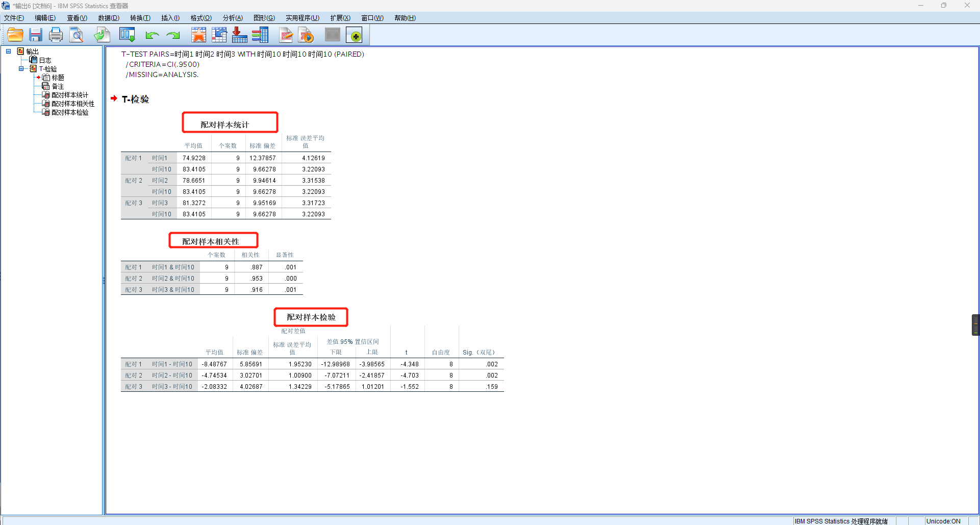Click Unicode:ON status bar entry
Viewport: 980px width, 525px height.
[x=943, y=521]
